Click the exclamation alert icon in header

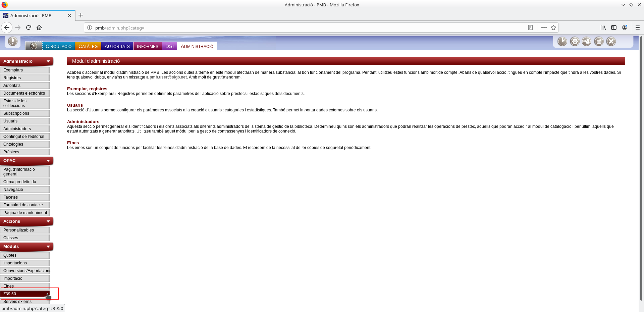point(13,41)
